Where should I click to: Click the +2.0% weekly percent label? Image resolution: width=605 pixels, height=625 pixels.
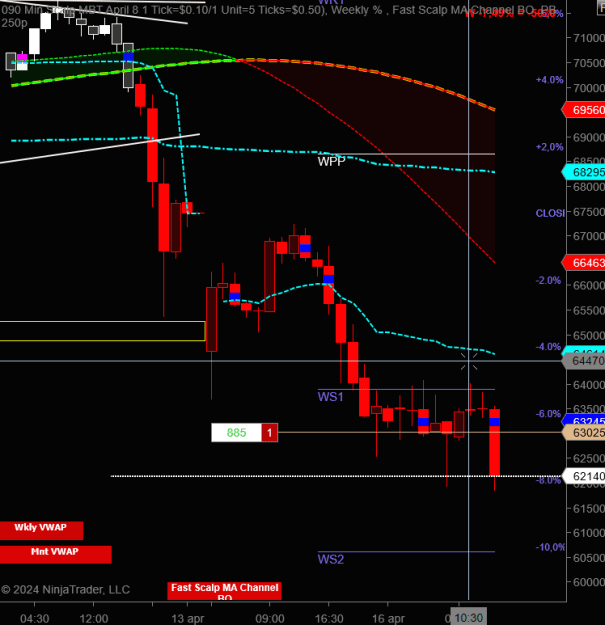550,147
